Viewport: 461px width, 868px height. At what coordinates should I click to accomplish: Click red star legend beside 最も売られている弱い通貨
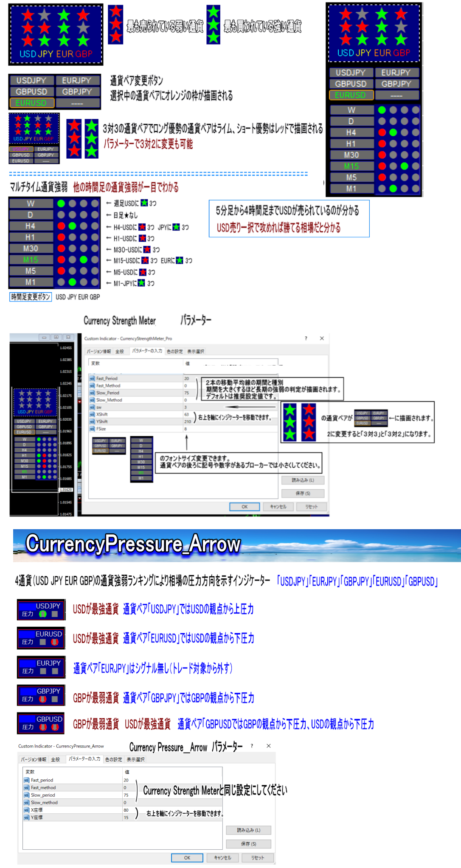(x=115, y=25)
